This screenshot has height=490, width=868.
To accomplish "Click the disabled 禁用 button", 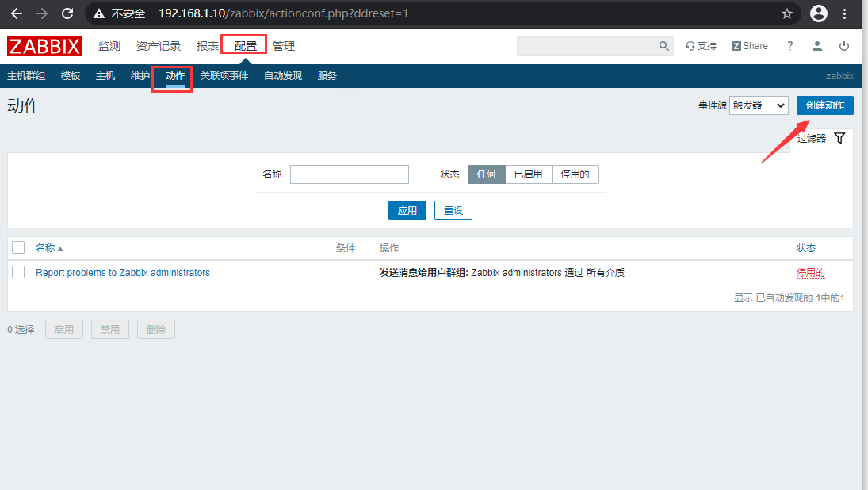I will point(110,329).
